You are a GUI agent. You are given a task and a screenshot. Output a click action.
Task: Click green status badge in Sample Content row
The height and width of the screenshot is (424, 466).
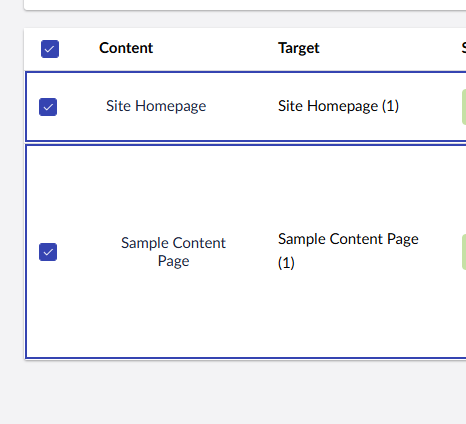coord(464,252)
